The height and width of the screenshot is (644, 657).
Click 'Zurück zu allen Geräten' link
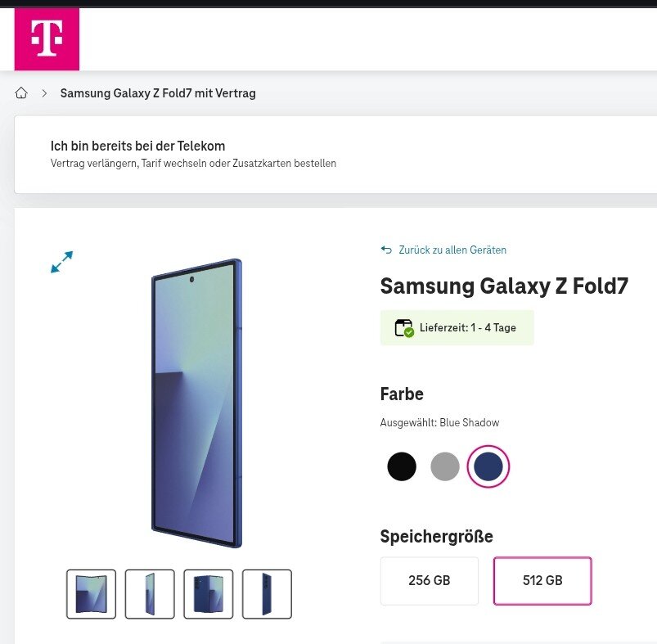tap(452, 250)
